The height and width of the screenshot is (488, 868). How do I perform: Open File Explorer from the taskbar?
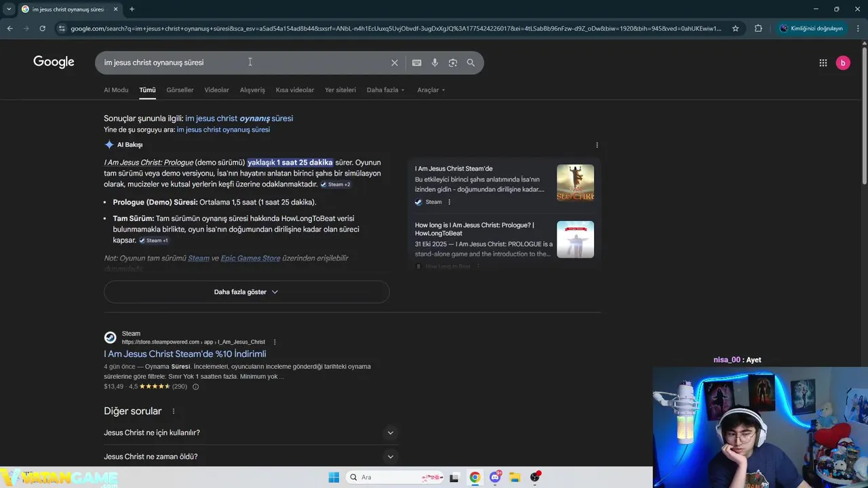[515, 477]
